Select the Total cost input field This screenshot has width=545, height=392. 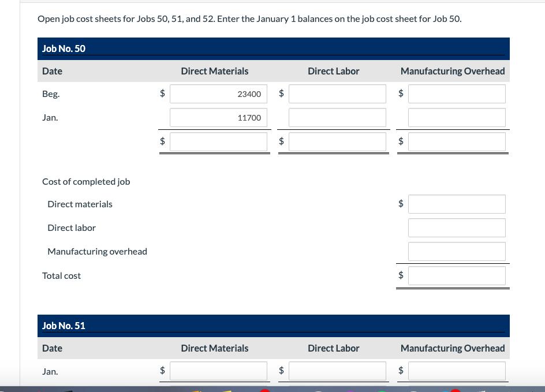[457, 275]
